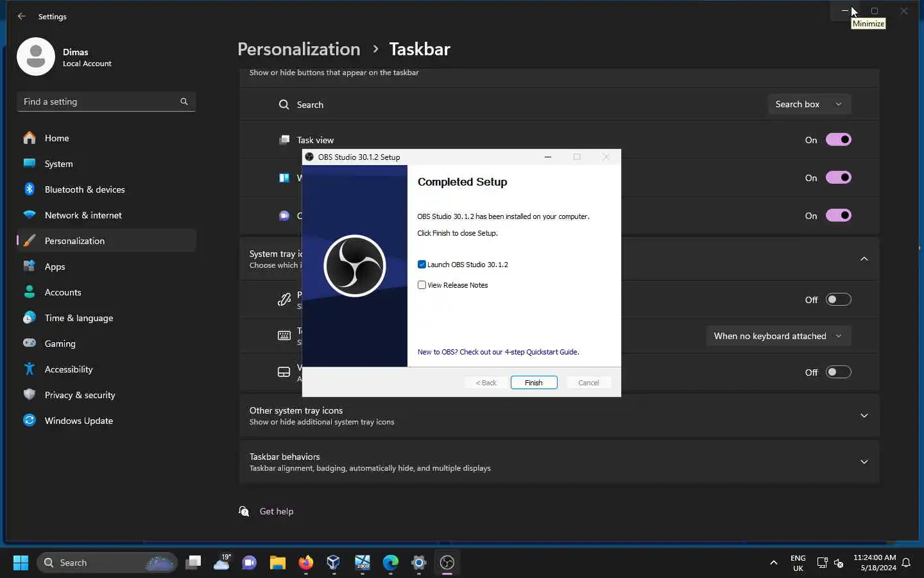Check the View Release Notes box
Screen dimensions: 924x578
(x=422, y=285)
